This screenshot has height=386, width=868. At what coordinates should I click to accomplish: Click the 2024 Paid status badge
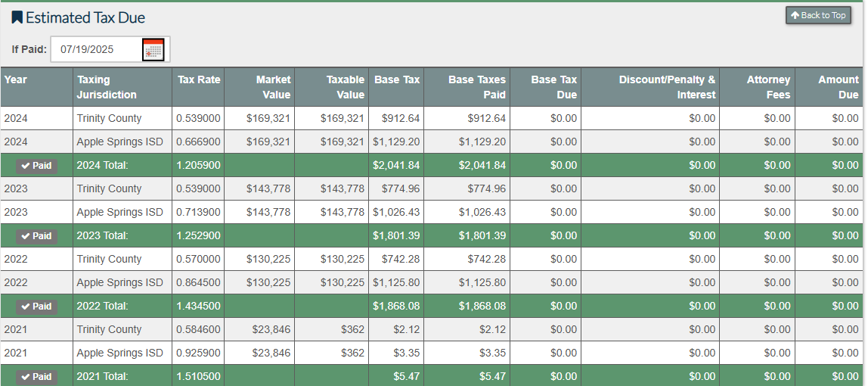point(36,166)
